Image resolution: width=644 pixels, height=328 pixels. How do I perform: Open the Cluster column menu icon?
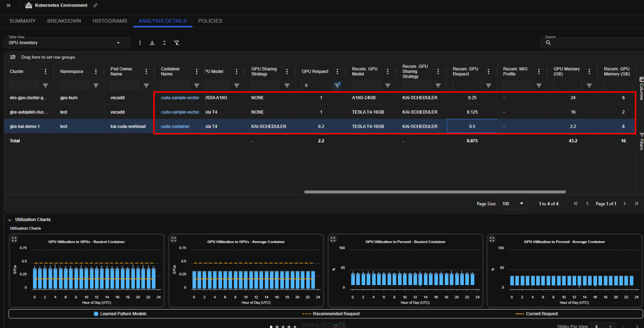pyautogui.click(x=46, y=72)
